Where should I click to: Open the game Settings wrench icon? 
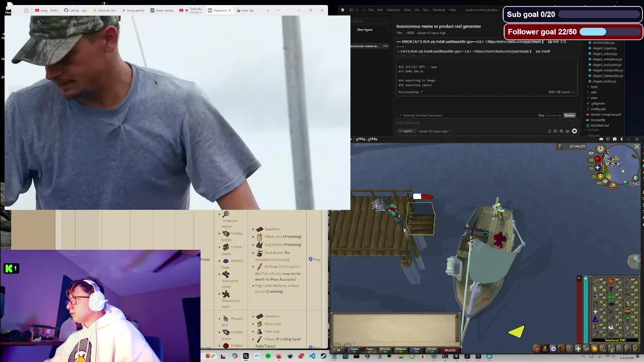pos(620,348)
